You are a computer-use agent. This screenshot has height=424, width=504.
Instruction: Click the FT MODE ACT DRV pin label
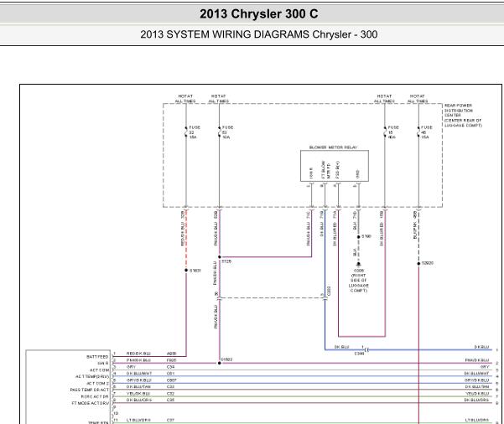tap(91, 403)
